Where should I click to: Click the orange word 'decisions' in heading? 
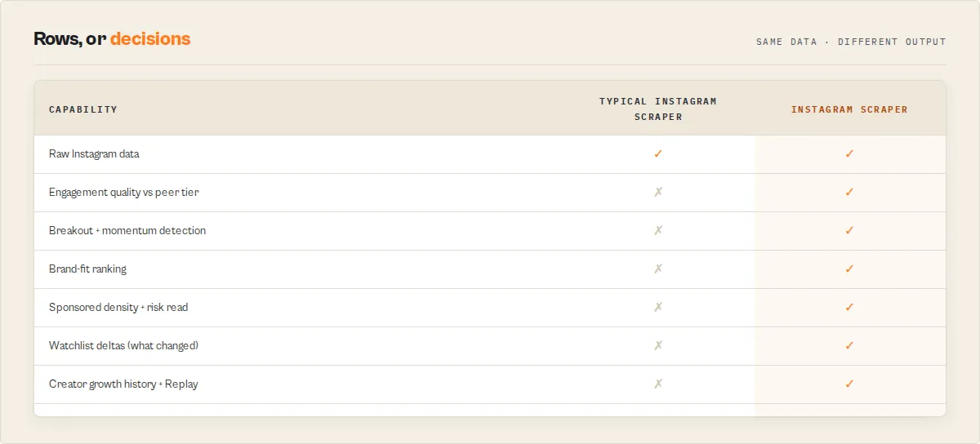coord(150,38)
